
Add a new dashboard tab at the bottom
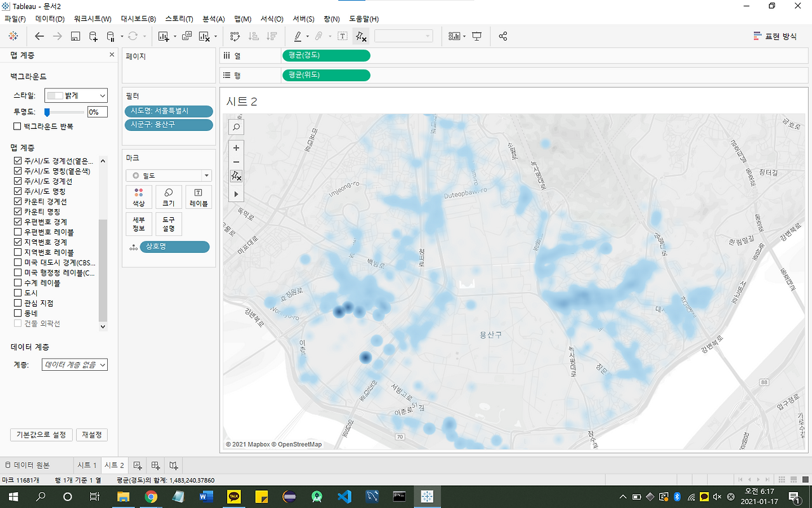coord(155,465)
